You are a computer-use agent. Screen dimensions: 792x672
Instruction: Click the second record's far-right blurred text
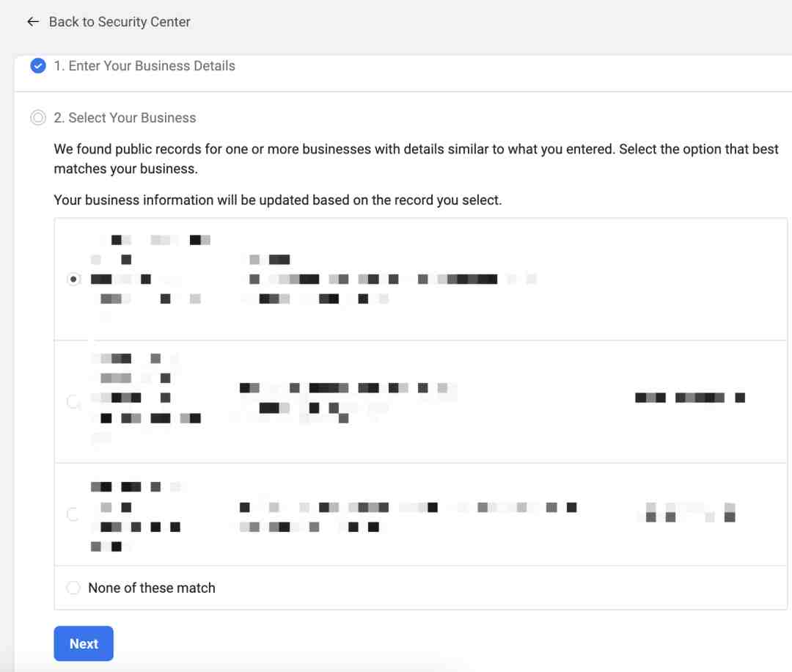pos(690,398)
